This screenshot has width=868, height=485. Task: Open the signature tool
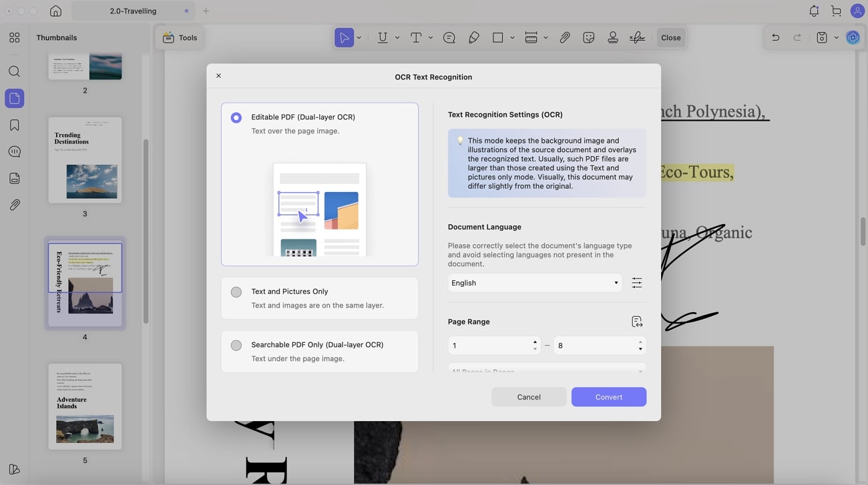coord(638,38)
